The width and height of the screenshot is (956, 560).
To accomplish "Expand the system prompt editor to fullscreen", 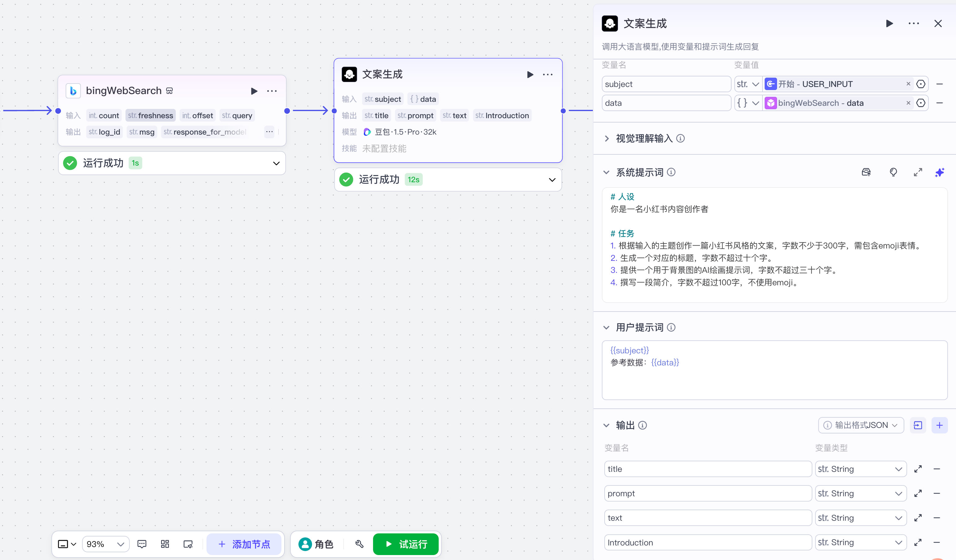I will tap(918, 173).
